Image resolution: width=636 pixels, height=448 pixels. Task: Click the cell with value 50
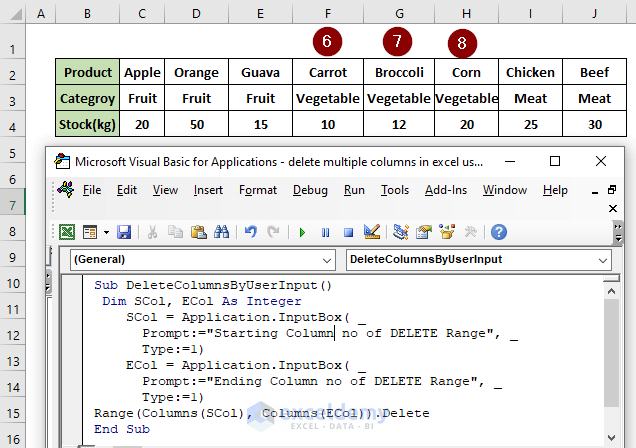197,124
